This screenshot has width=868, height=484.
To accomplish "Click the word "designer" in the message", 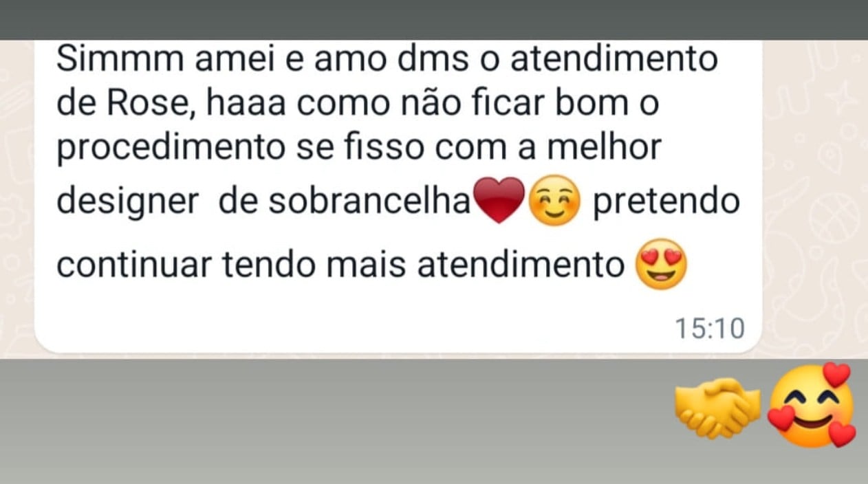I will pyautogui.click(x=128, y=203).
